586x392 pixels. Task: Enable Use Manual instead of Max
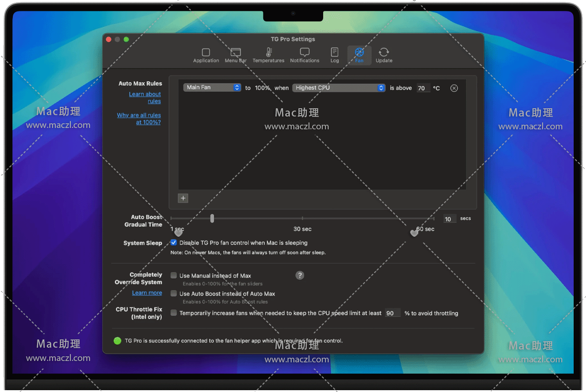click(174, 275)
